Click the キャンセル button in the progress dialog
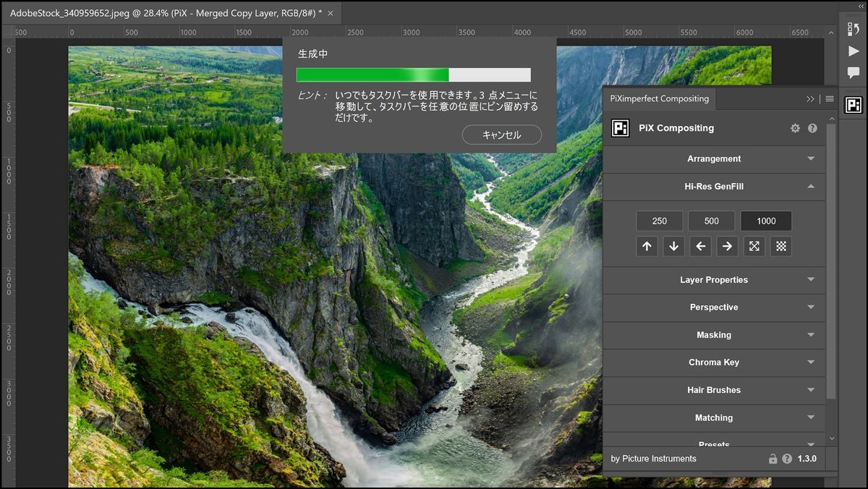Viewport: 868px width, 489px height. tap(501, 135)
